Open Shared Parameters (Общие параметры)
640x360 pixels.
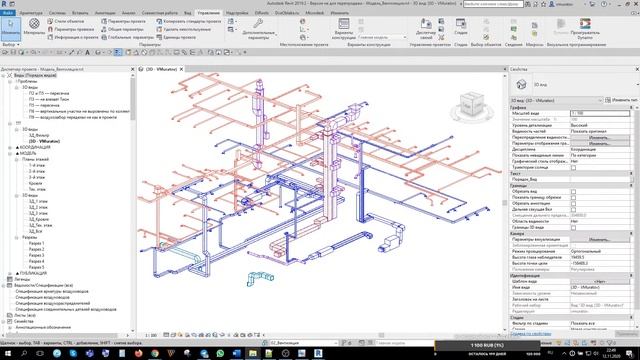(x=122, y=29)
